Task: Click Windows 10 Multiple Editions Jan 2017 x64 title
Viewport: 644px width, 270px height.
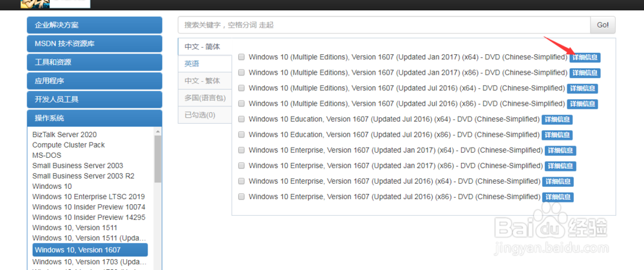Action: coord(408,57)
